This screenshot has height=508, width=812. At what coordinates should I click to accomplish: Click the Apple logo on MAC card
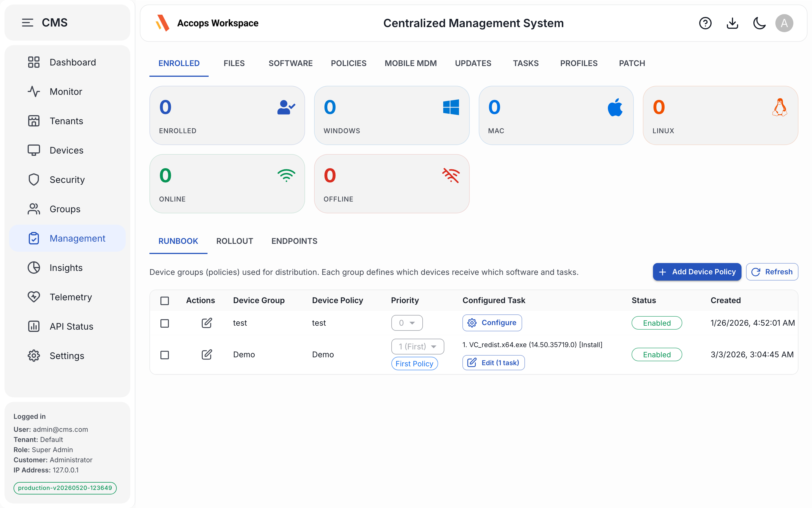[x=615, y=107]
